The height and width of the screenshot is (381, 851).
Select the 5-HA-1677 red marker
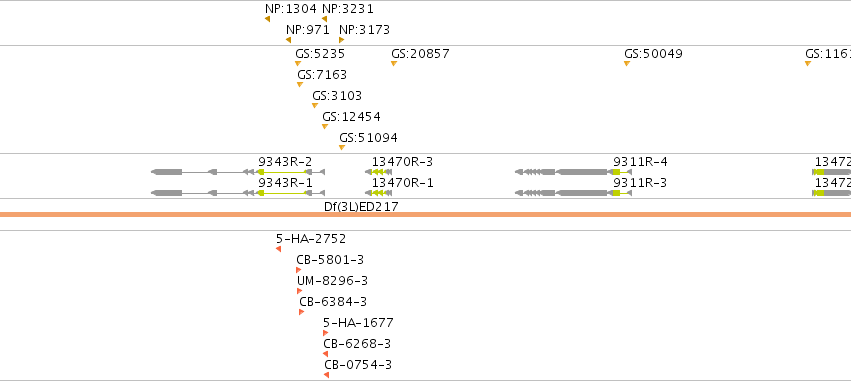(326, 333)
